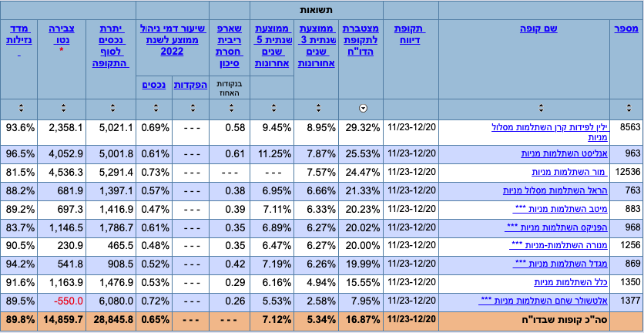The width and height of the screenshot is (644, 333).
Task: Toggle active sort on מצטברת לתקופת הדו"ח
Action: point(363,109)
